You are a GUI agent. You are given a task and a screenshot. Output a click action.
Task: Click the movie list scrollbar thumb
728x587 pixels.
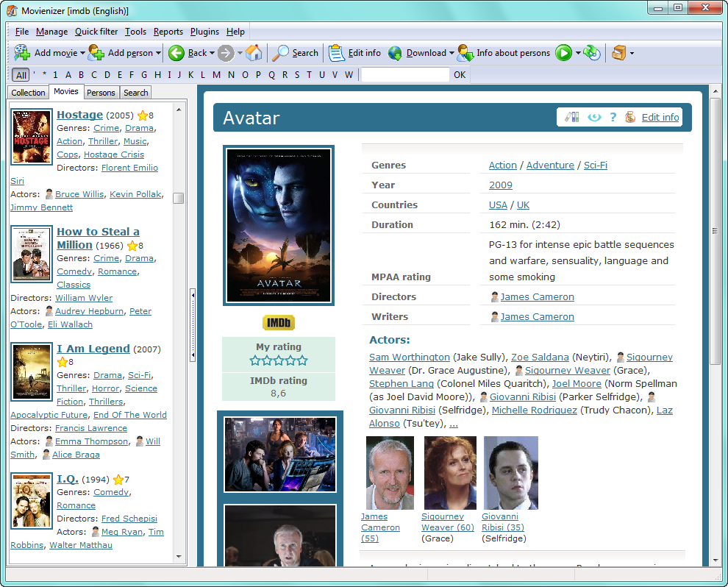(178, 198)
